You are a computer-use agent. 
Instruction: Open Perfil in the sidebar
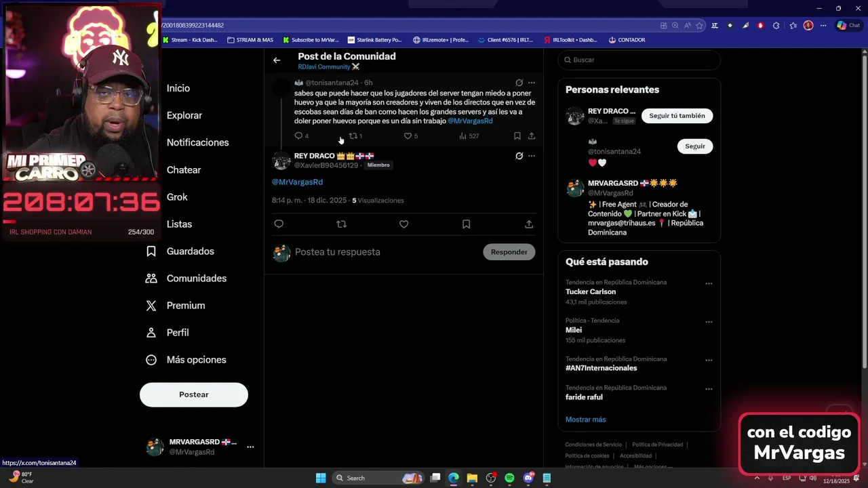[x=167, y=332]
